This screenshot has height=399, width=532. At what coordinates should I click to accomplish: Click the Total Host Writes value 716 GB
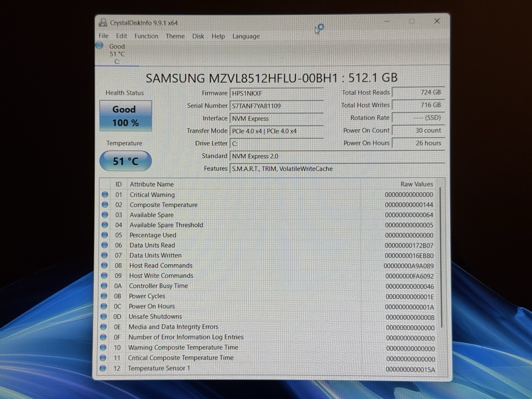coord(418,105)
